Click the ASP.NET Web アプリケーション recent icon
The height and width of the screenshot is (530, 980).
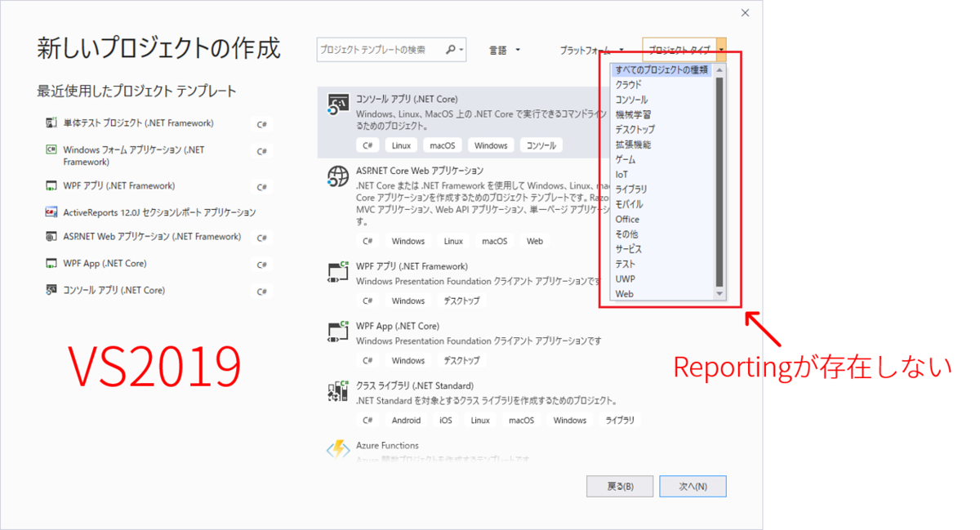[x=51, y=237]
